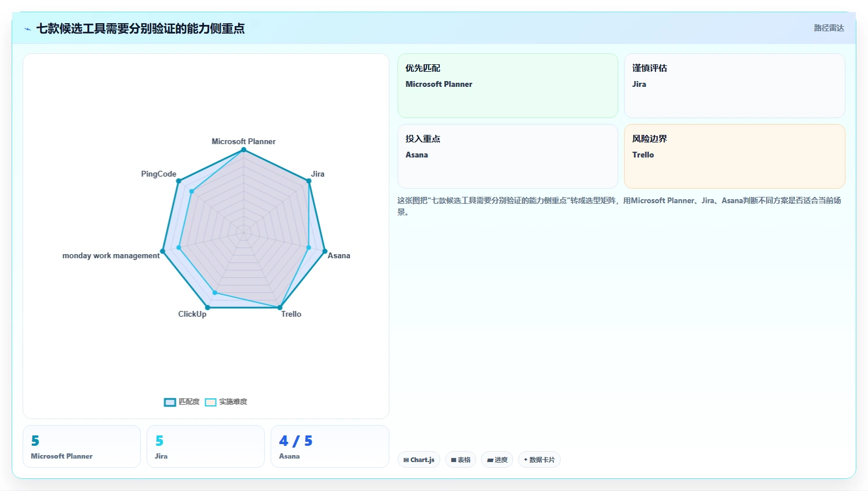Click the PingCode 匹配度 point on the radar

coord(178,181)
